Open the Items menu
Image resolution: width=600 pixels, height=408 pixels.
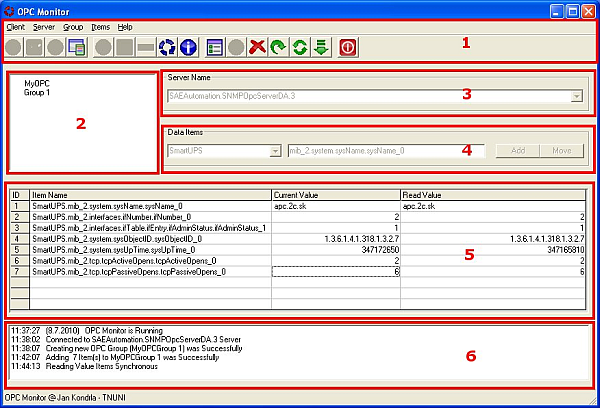pos(101,26)
